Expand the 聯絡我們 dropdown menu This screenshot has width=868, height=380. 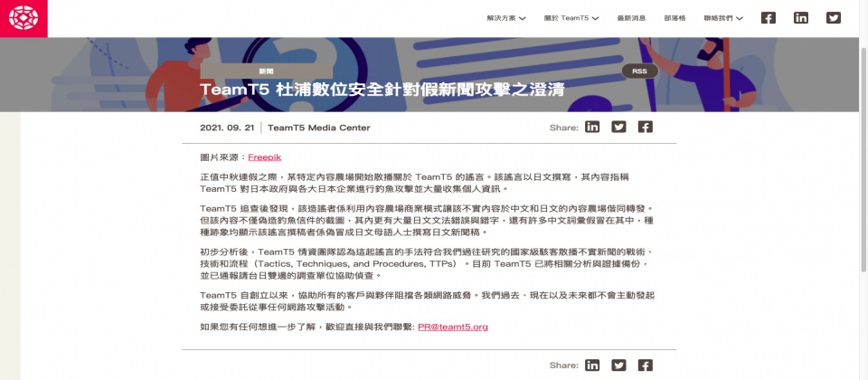(x=723, y=18)
